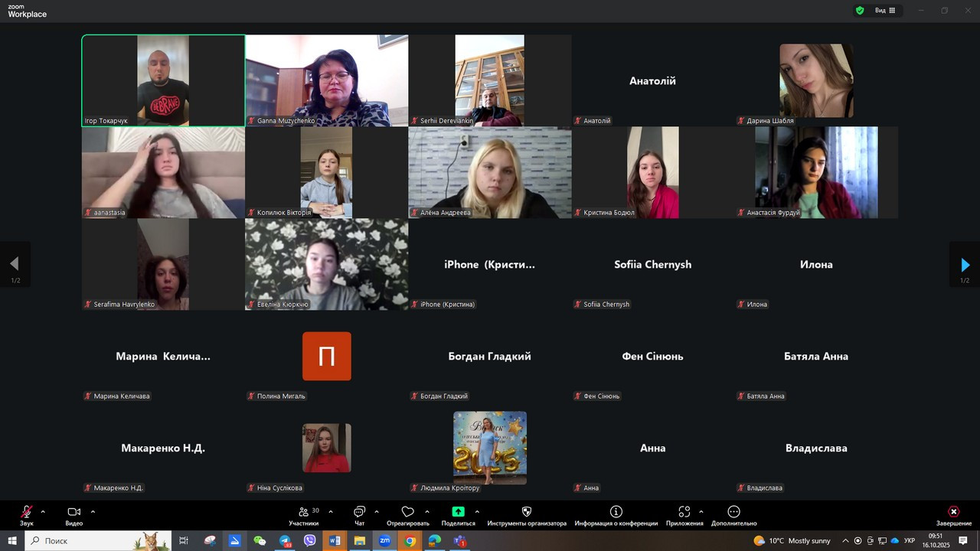Select the Владислава participant tile
This screenshot has height=551, width=980.
816,448
